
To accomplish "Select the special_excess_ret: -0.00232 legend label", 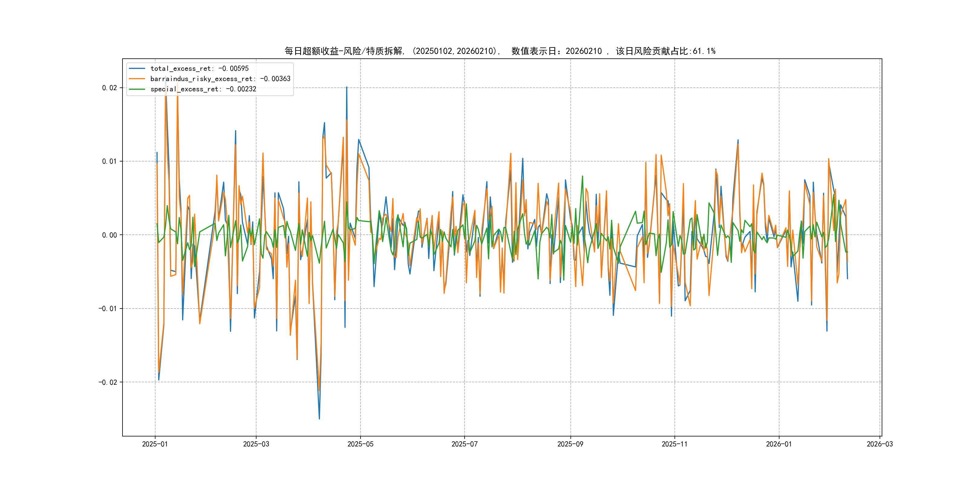I will tap(203, 89).
